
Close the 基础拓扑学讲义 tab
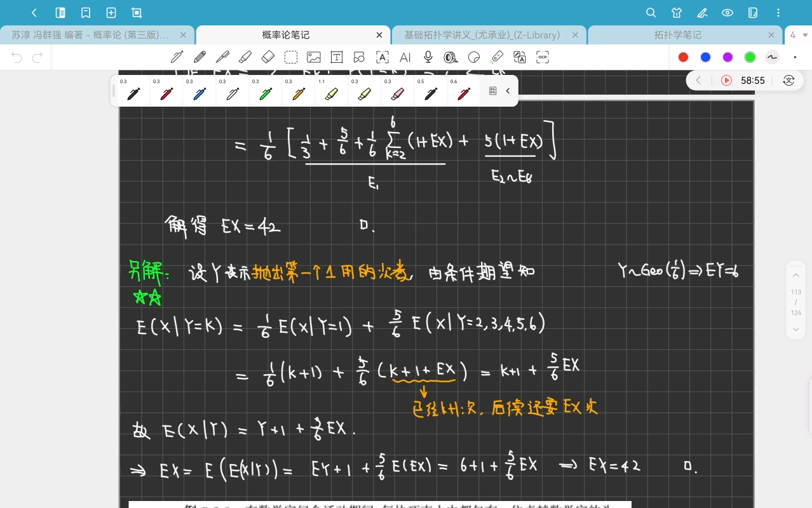click(576, 35)
